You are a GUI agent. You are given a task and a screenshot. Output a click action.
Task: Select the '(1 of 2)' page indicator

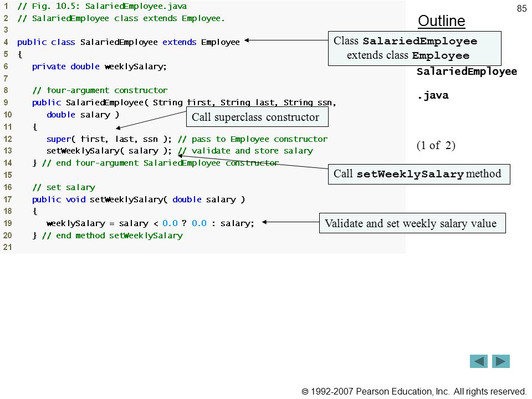436,145
